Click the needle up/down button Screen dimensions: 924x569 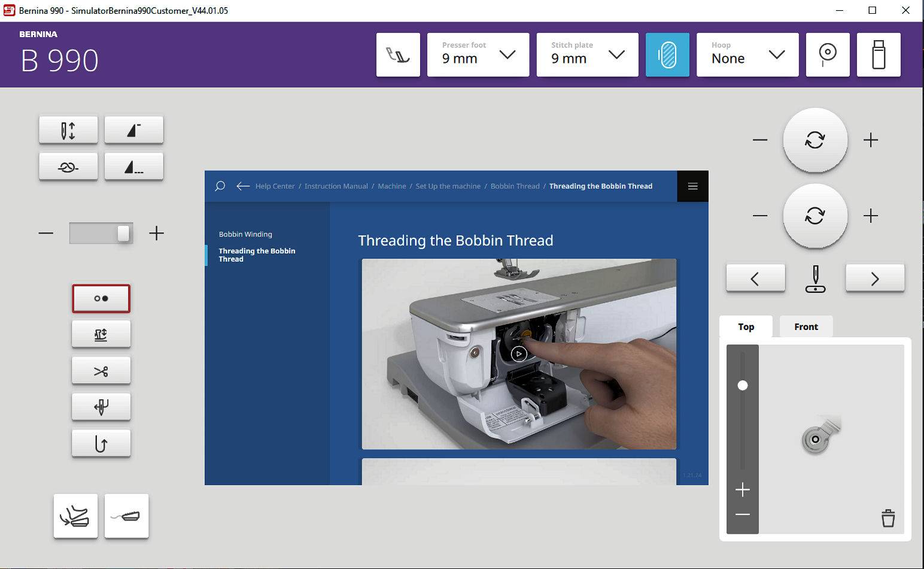point(68,130)
